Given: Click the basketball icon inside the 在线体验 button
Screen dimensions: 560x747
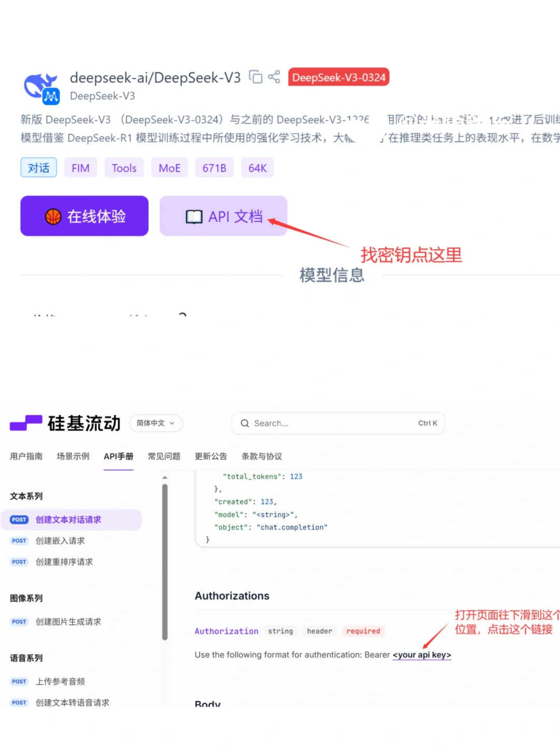Looking at the screenshot, I should 52,216.
